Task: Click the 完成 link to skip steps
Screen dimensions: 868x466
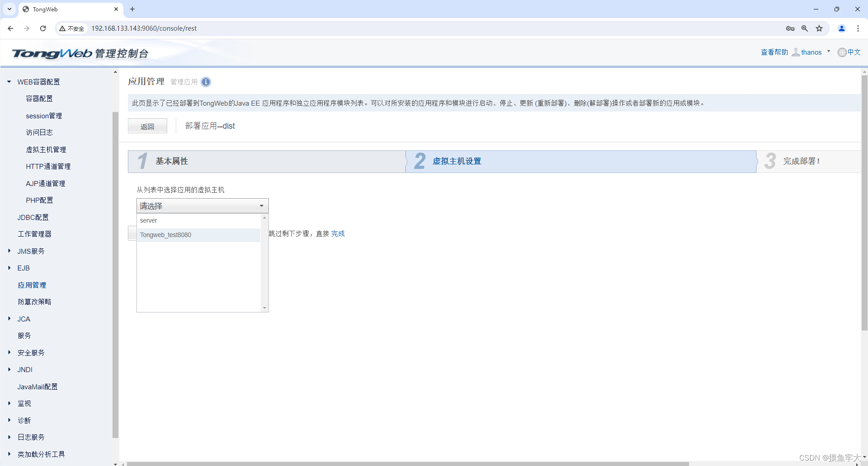Action: (x=338, y=233)
